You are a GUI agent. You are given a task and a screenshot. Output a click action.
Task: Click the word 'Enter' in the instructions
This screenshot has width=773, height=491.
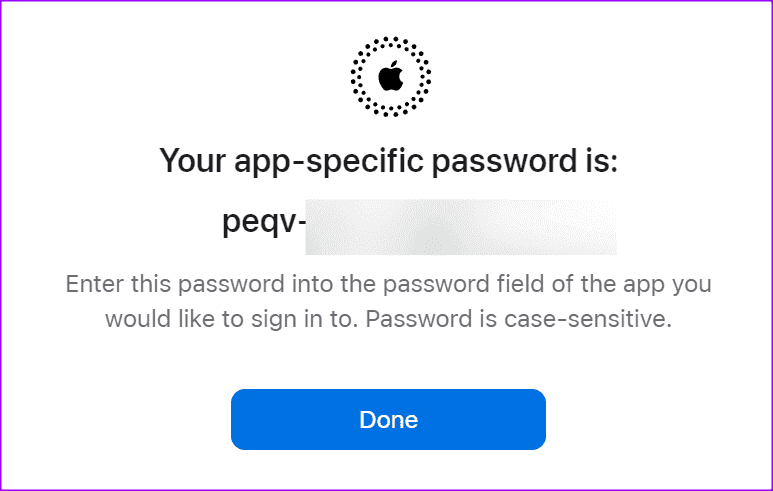pyautogui.click(x=94, y=284)
